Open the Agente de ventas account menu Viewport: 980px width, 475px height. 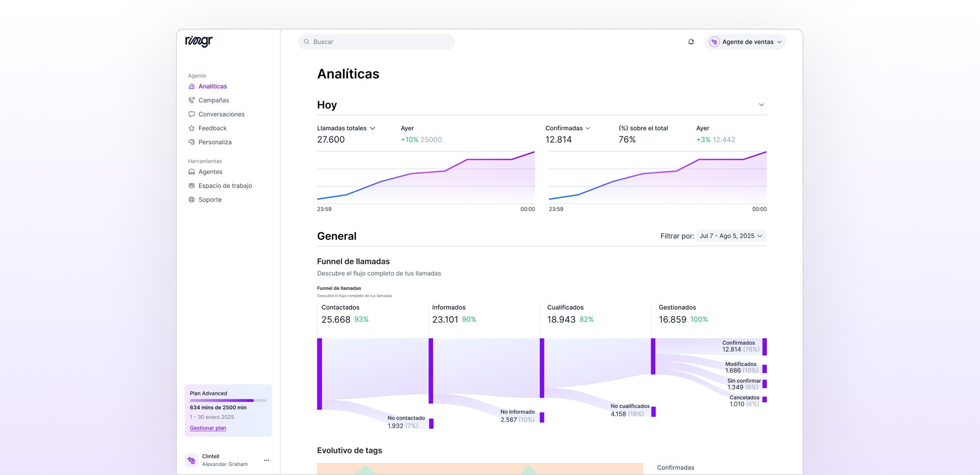(x=745, y=42)
